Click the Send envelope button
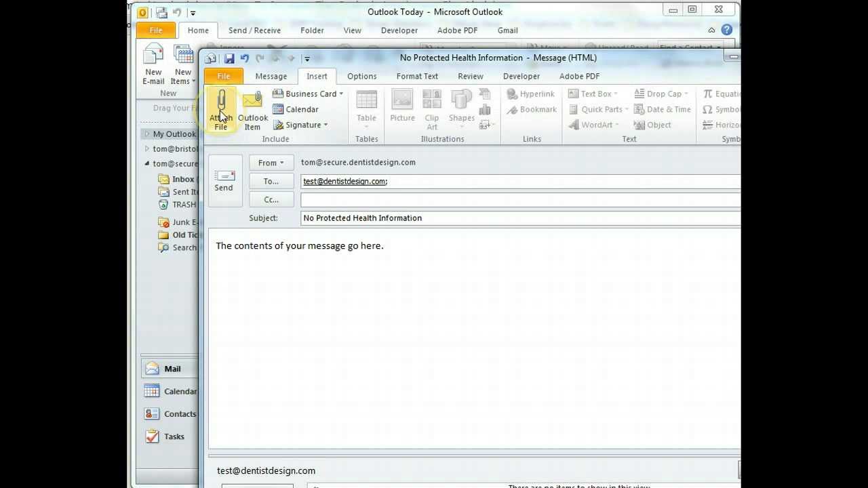868x488 pixels. click(x=224, y=180)
